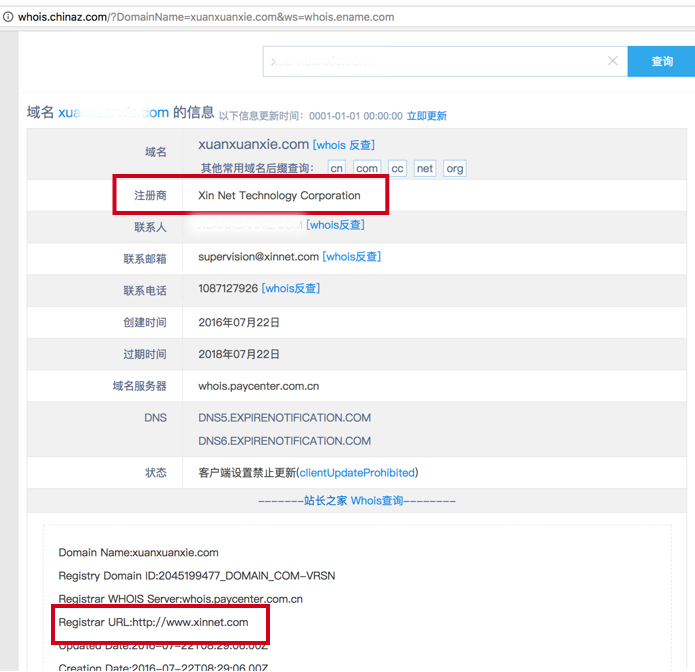Select the cn domain suffix box
This screenshot has width=695, height=672.
(337, 169)
